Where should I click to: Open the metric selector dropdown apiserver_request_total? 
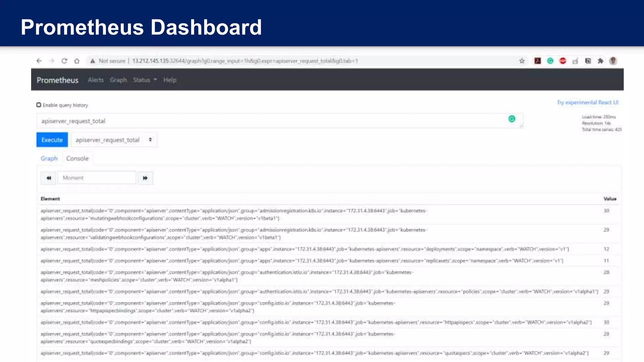114,140
